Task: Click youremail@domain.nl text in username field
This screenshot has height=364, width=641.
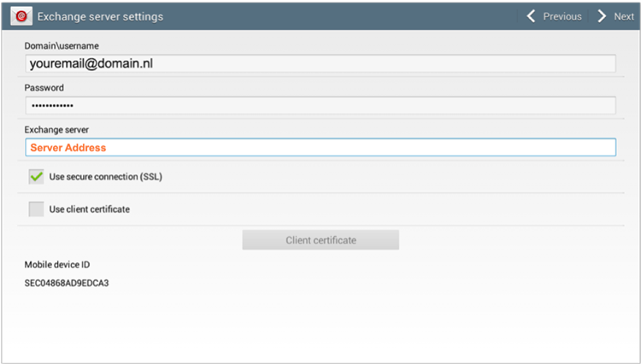Action: click(91, 63)
